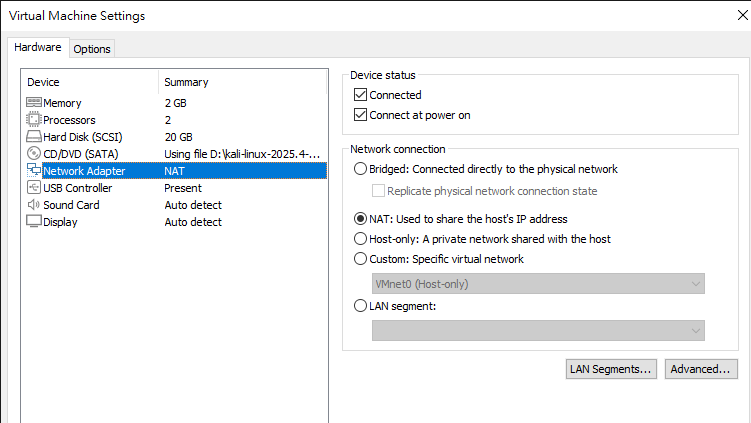Click the CD/DVD (SATA) disc icon
751x423 pixels.
tap(33, 154)
